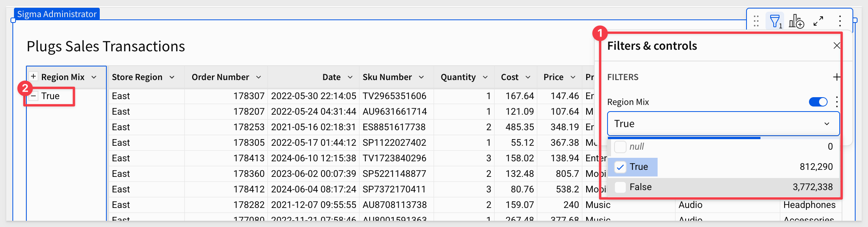Select the date cell 2022-05-24 04:31:44

313,112
